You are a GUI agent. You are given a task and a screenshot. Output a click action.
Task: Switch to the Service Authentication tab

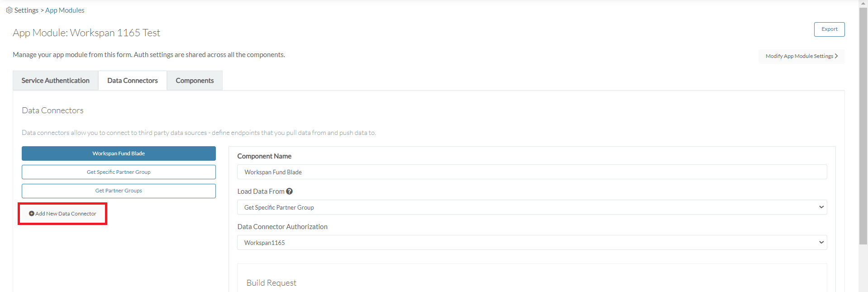click(56, 81)
